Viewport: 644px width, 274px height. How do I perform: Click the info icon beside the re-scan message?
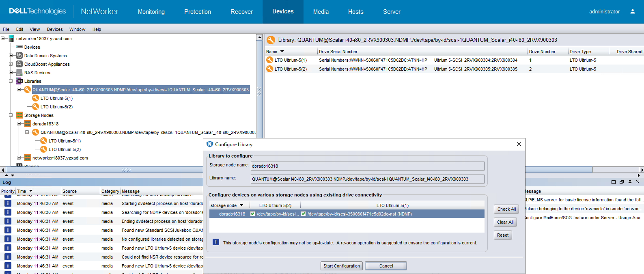click(216, 242)
